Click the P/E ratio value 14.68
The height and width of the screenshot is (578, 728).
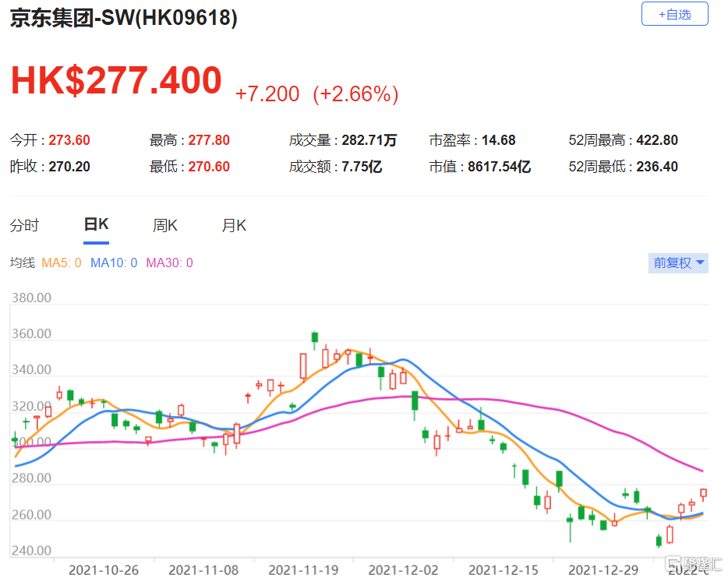coord(499,140)
